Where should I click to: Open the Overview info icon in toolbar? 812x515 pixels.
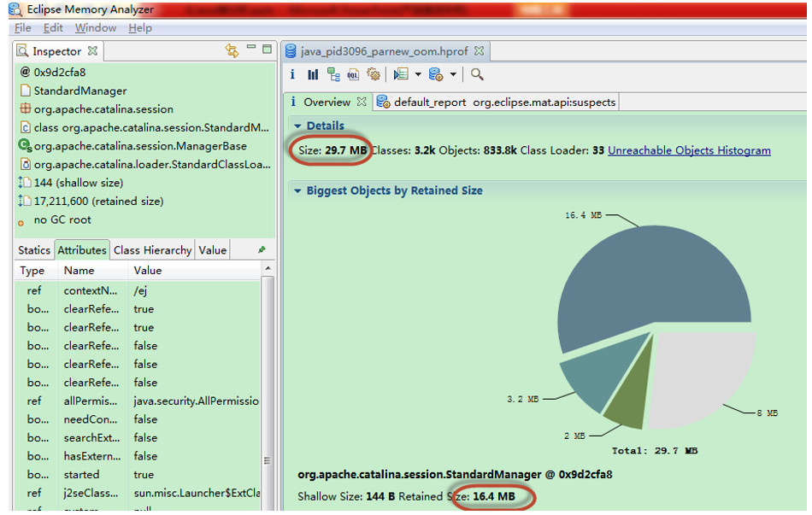pyautogui.click(x=292, y=75)
